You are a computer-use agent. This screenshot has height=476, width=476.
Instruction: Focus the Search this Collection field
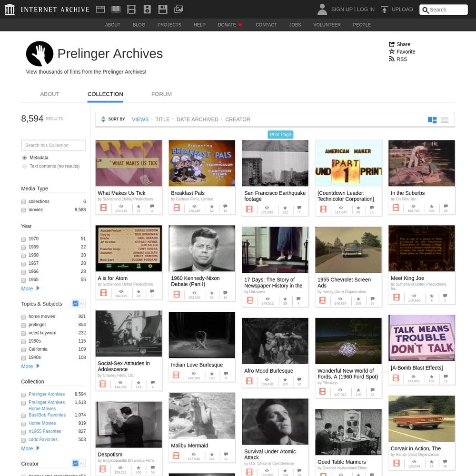point(53,145)
